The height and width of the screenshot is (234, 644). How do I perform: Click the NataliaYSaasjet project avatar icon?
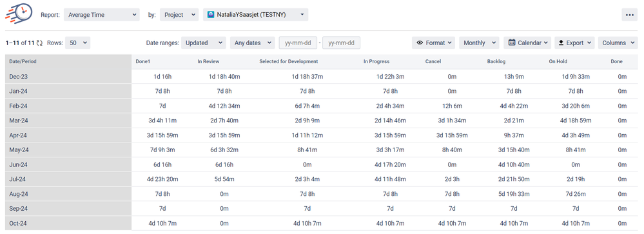(x=211, y=15)
